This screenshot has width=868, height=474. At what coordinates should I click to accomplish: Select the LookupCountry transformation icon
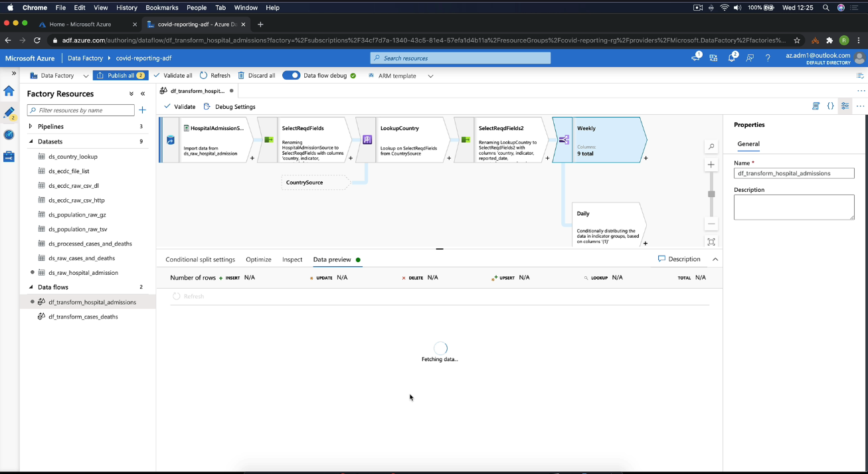pyautogui.click(x=367, y=140)
